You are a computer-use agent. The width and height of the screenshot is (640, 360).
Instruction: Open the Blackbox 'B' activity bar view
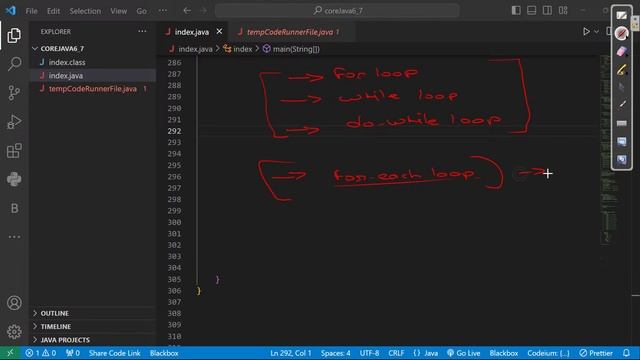tap(14, 208)
